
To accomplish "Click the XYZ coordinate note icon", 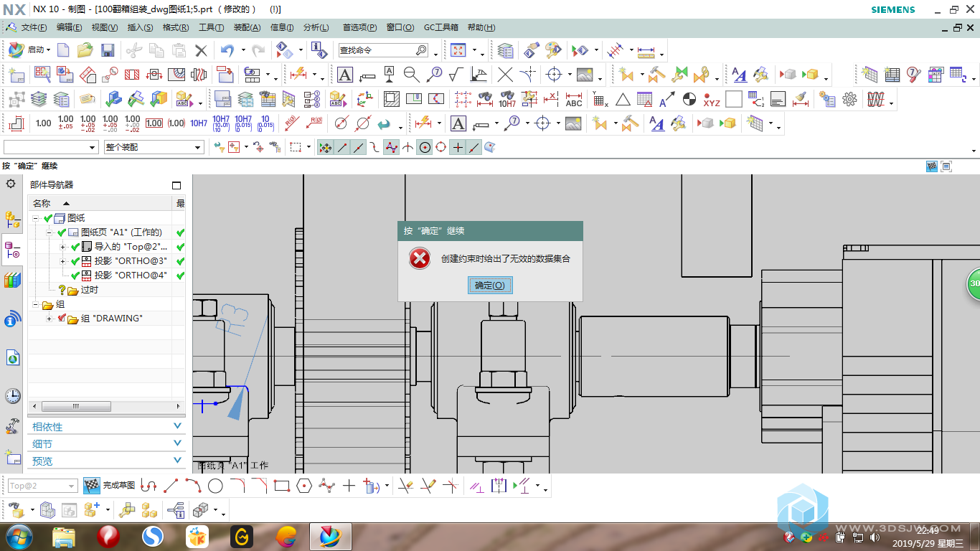I will tap(711, 99).
